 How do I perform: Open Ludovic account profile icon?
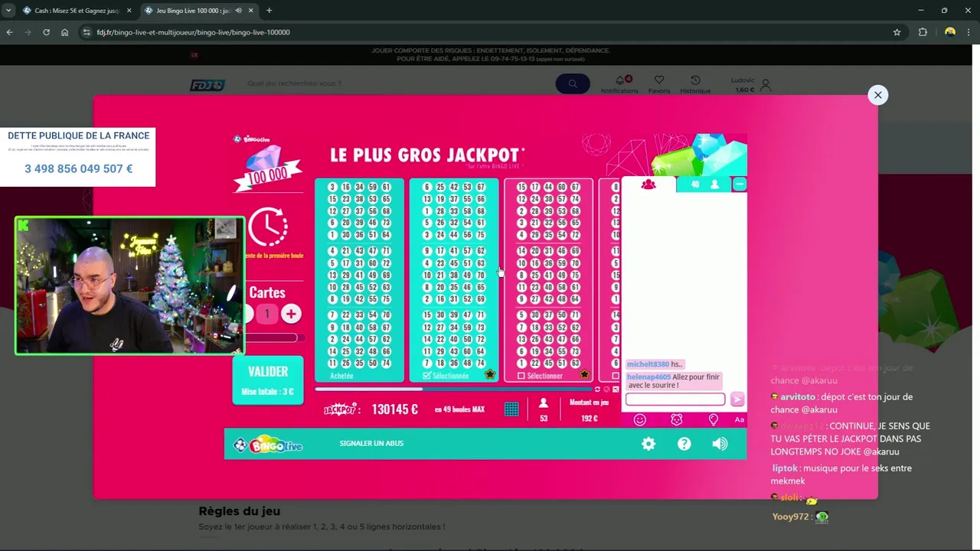pos(765,85)
